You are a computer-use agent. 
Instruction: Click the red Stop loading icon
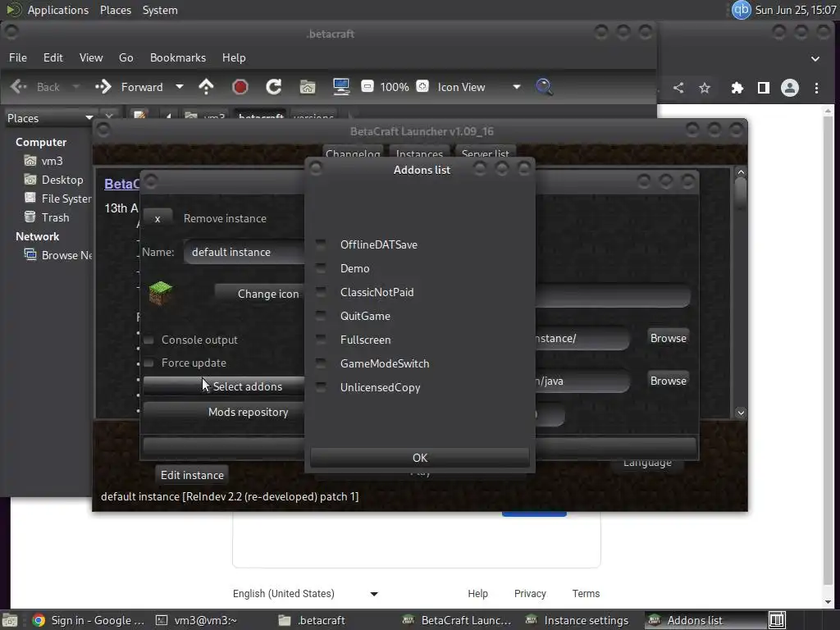(240, 86)
